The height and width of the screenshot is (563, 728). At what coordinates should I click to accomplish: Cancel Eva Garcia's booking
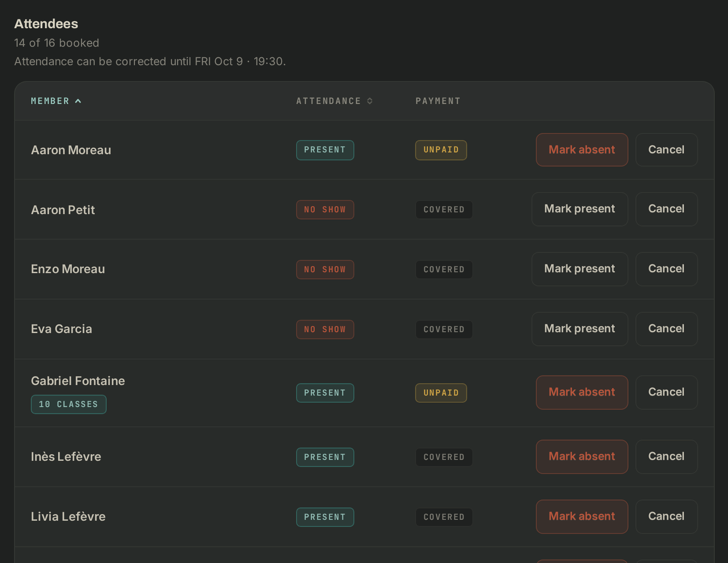[666, 329]
